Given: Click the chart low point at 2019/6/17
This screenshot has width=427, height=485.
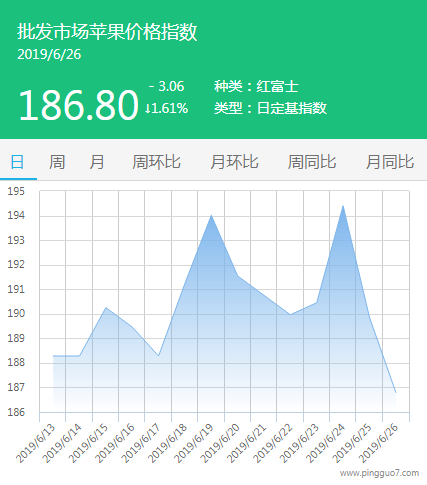Looking at the screenshot, I should coord(158,356).
